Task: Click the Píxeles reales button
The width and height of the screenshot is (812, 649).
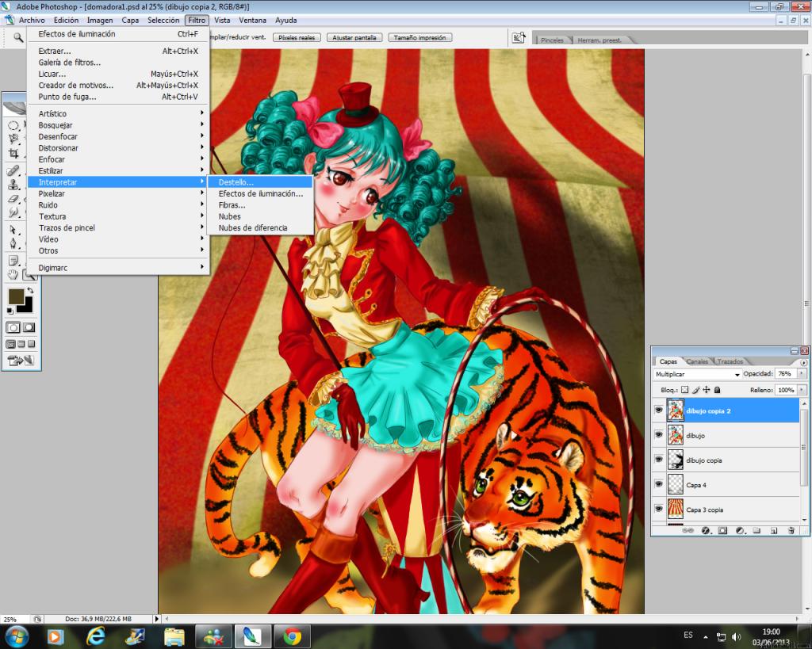Action: [297, 37]
